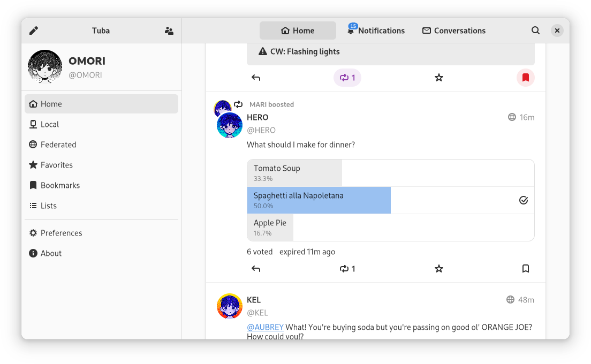The image size is (591, 364).
Task: Favorite the flashing lights post
Action: pyautogui.click(x=439, y=78)
